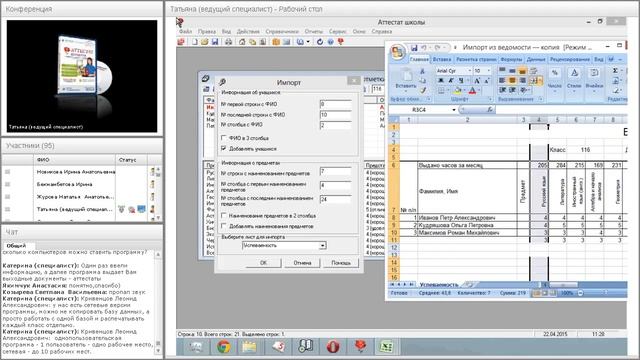Image resolution: width=640 pixels, height=360 pixels.
Task: Open Справочники menu
Action: click(282, 31)
